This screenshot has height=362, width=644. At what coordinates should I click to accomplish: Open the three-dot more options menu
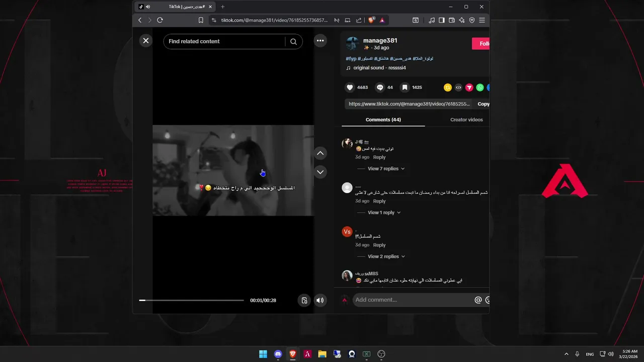[320, 41]
